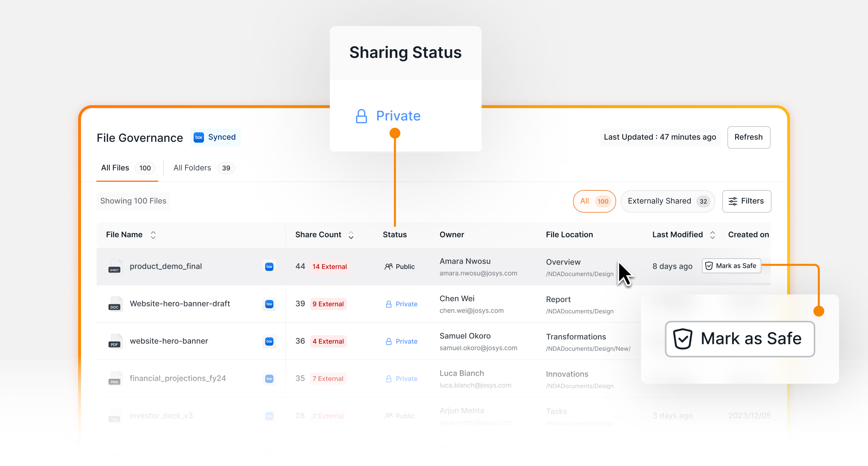
Task: Click SHEET file icon for product_demo_final
Action: point(115,267)
